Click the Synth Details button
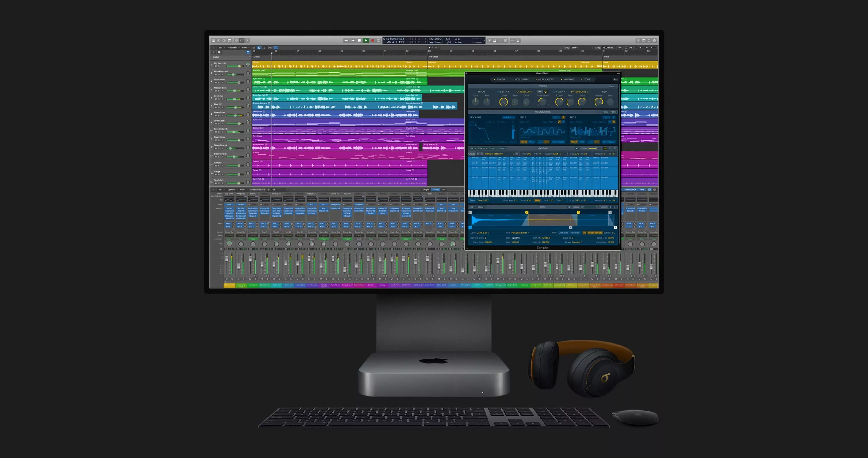The image size is (868, 458). [x=613, y=86]
